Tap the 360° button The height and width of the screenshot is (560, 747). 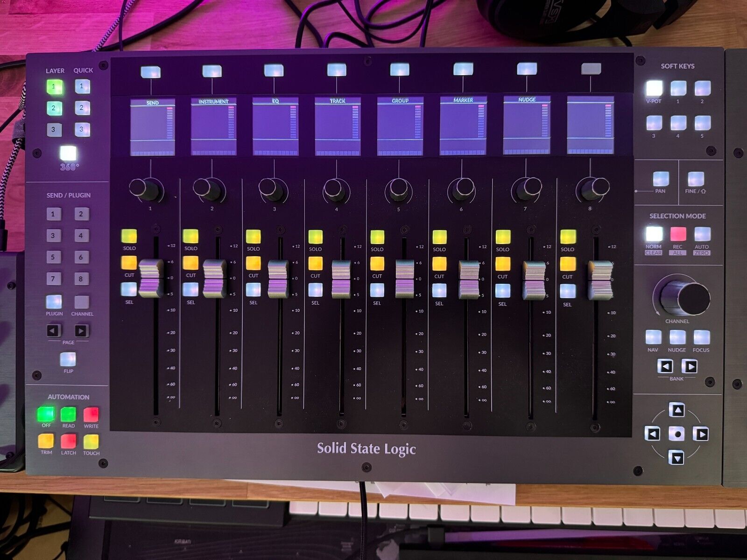pos(68,154)
